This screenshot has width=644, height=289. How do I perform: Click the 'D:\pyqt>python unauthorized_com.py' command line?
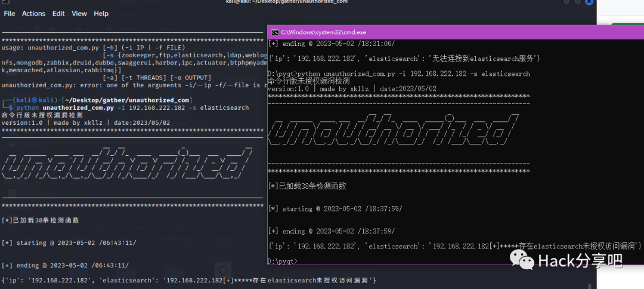(398, 74)
